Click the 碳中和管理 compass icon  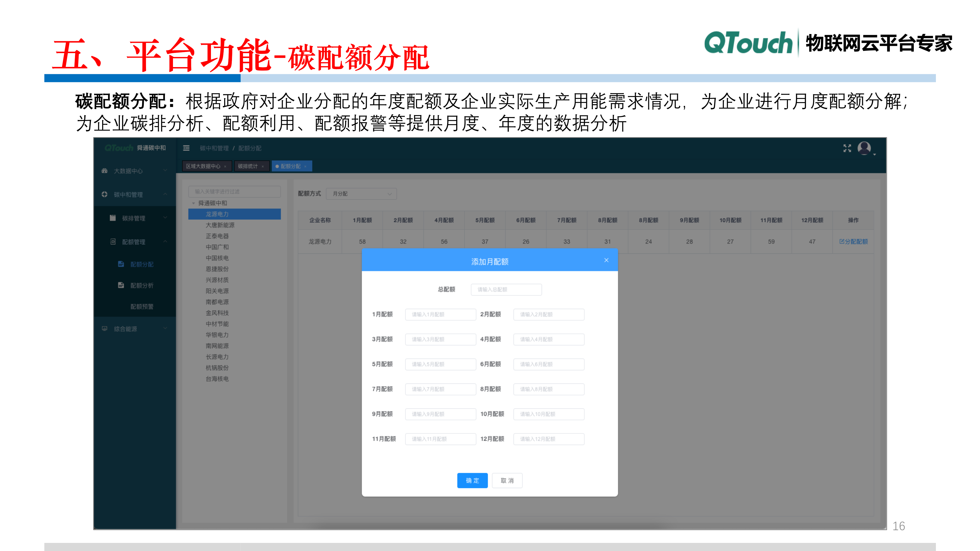105,194
